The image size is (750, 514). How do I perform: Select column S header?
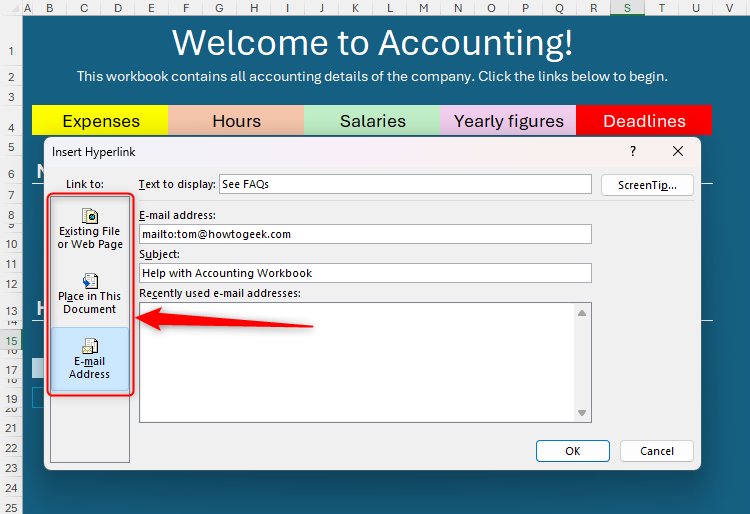[x=627, y=8]
